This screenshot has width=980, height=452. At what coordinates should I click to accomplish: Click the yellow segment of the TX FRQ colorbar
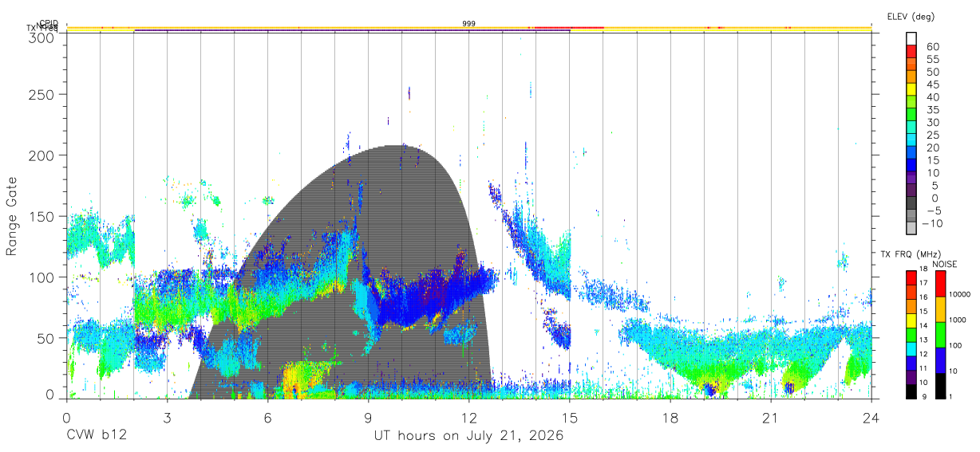coord(911,320)
